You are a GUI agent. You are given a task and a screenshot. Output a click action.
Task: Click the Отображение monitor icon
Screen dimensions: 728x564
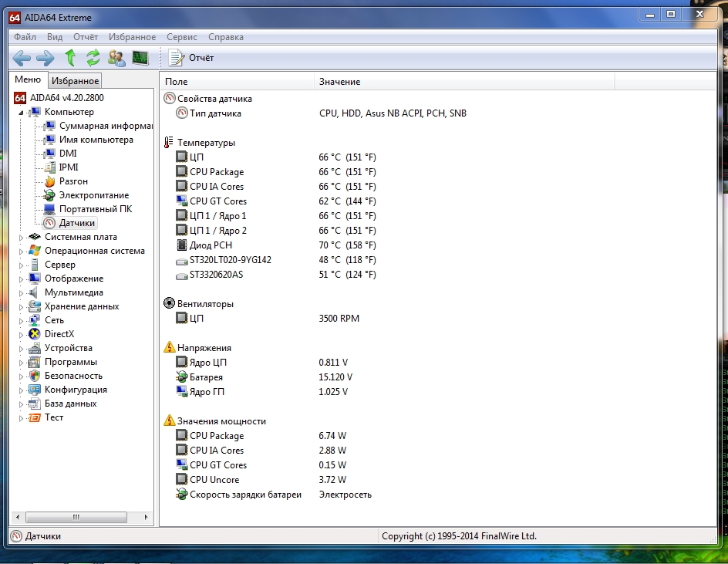[x=35, y=279]
